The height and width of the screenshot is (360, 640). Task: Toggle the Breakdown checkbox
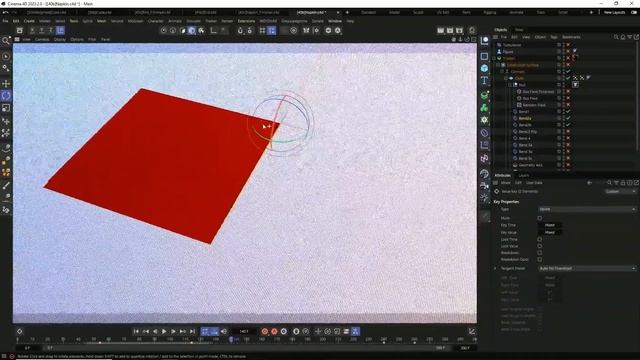click(540, 253)
